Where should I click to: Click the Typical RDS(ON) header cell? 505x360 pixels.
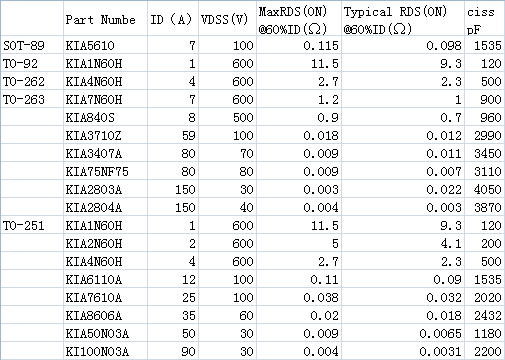tap(403, 18)
